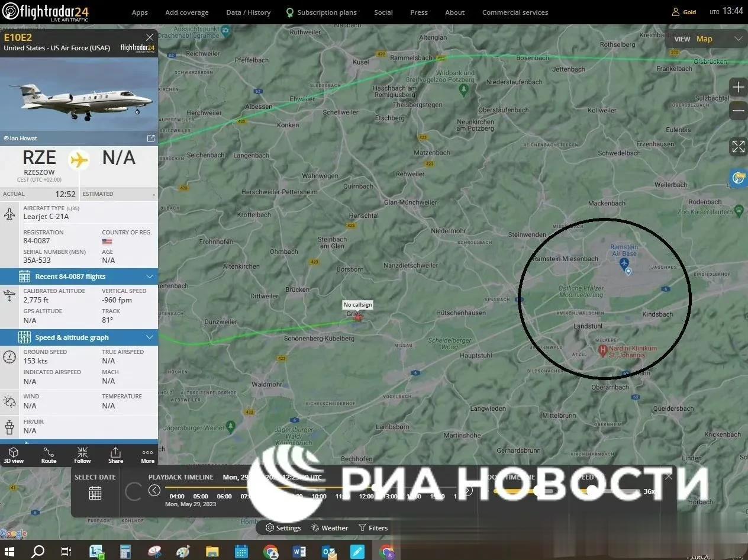This screenshot has width=748, height=560.
Task: Click the wind weather icon
Action: [x=9, y=401]
